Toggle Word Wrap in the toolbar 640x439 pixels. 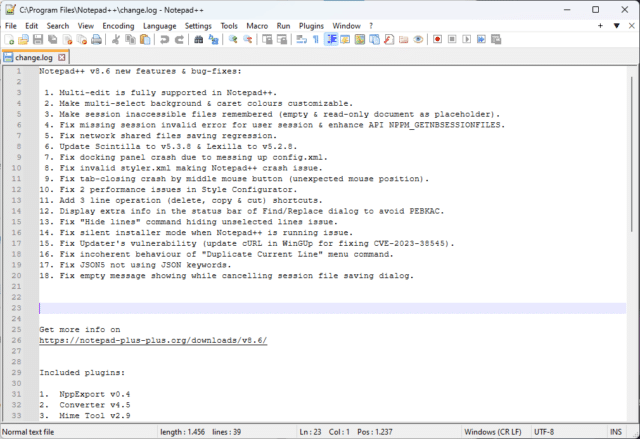click(302, 40)
